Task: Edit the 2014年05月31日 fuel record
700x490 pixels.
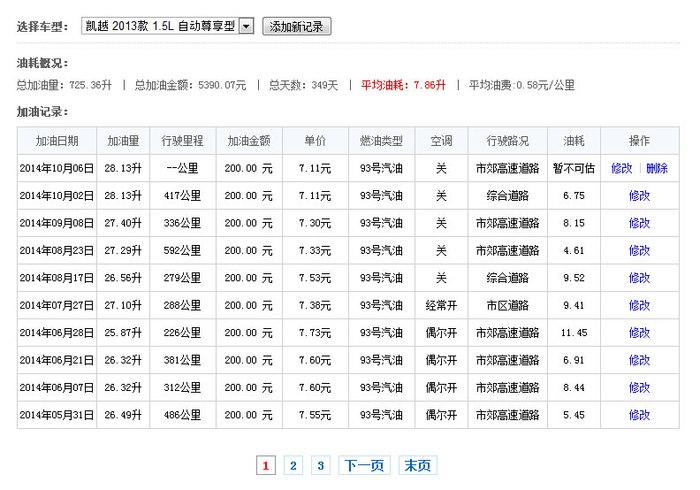Action: 639,414
